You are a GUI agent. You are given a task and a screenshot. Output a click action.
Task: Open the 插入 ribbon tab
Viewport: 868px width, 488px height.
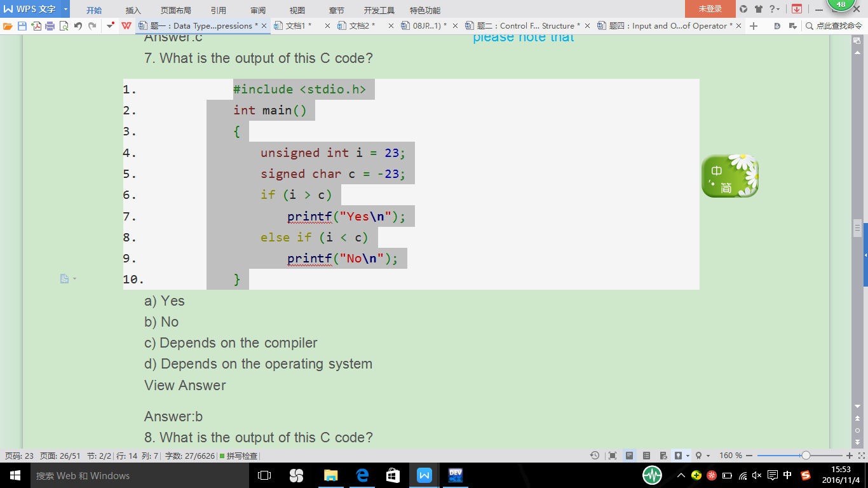133,10
